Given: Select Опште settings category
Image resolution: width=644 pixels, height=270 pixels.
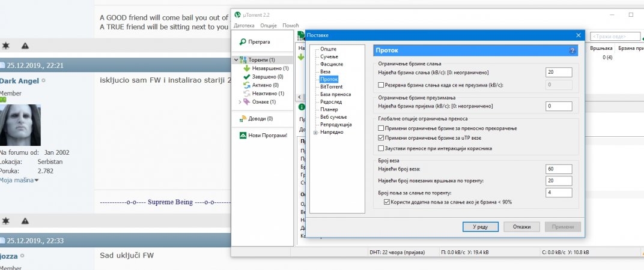Looking at the screenshot, I should (328, 49).
